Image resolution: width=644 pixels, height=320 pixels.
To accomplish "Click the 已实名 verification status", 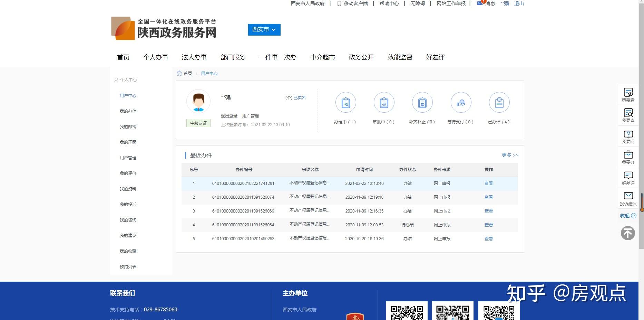I will [300, 98].
